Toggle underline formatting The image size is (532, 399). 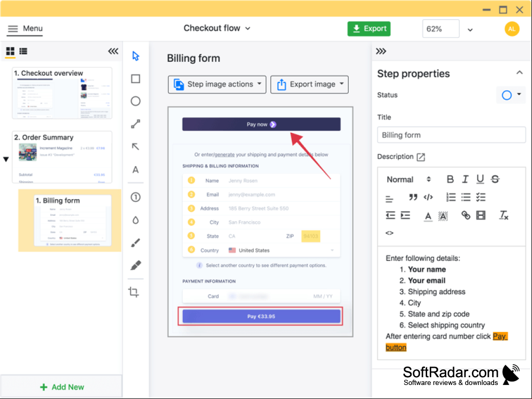[480, 179]
